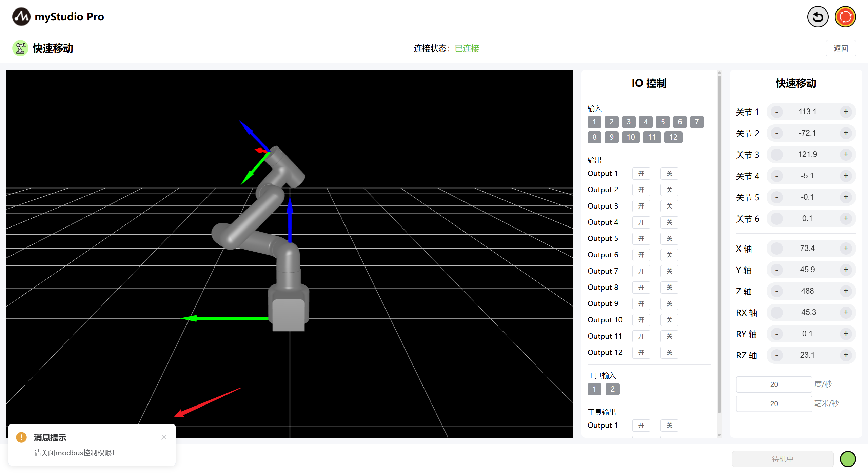Turn off Output 3 with 关
Screen dimensions: 868x474
tap(669, 206)
